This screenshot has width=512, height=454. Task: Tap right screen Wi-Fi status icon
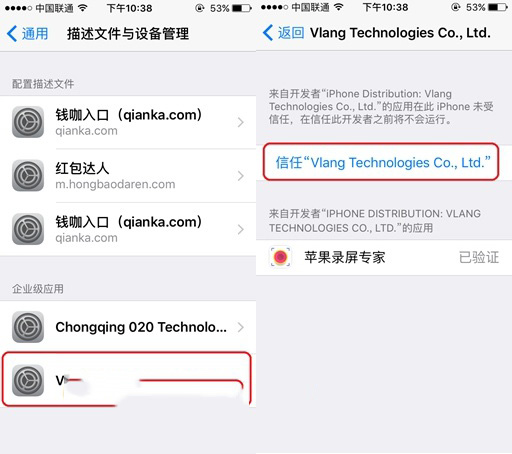[339, 7]
